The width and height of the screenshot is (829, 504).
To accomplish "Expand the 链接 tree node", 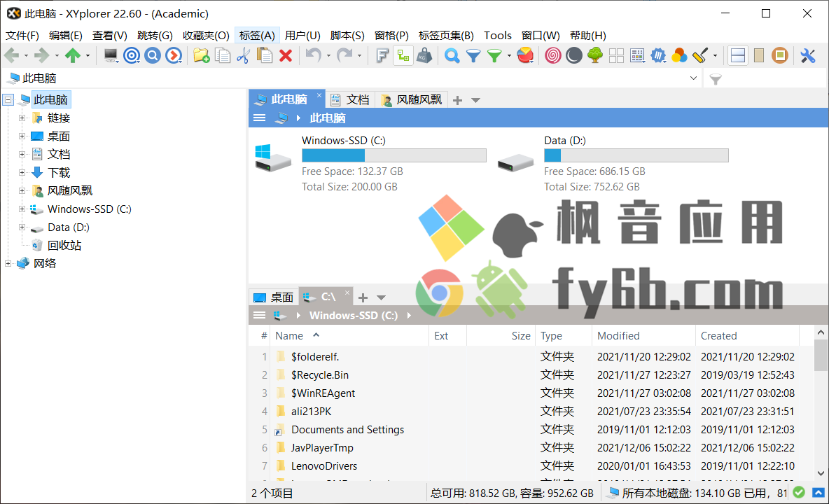I will pyautogui.click(x=22, y=118).
